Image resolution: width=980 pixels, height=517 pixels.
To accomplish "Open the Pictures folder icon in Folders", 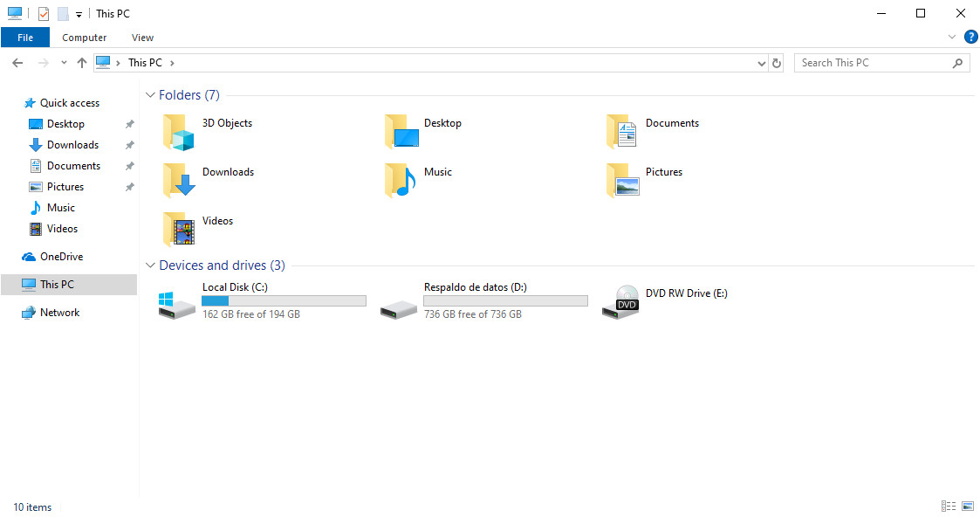I will coord(622,181).
